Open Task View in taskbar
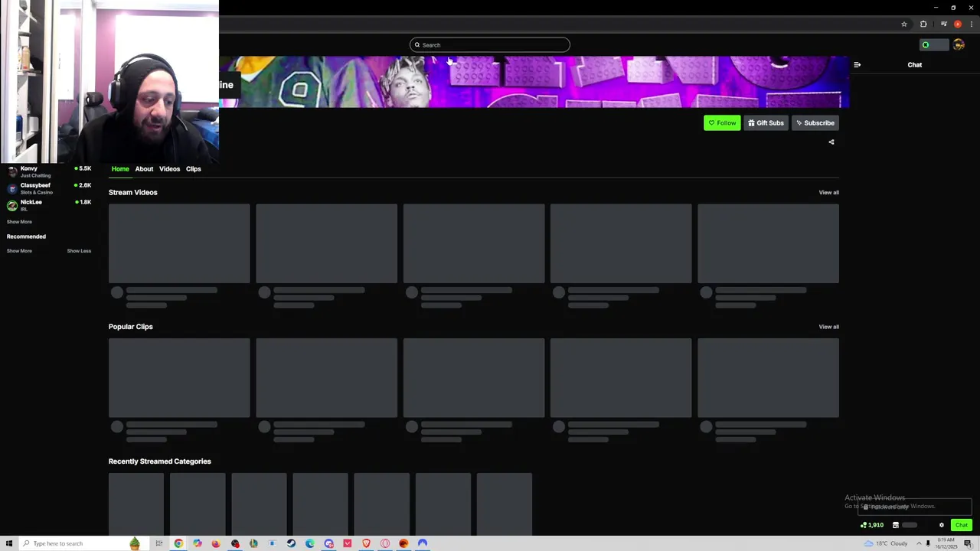Screen dimensions: 980x551 click(159, 543)
